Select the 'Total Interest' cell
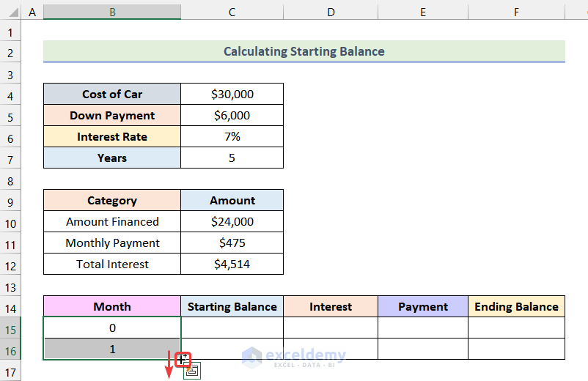The width and height of the screenshot is (588, 381). 112,264
